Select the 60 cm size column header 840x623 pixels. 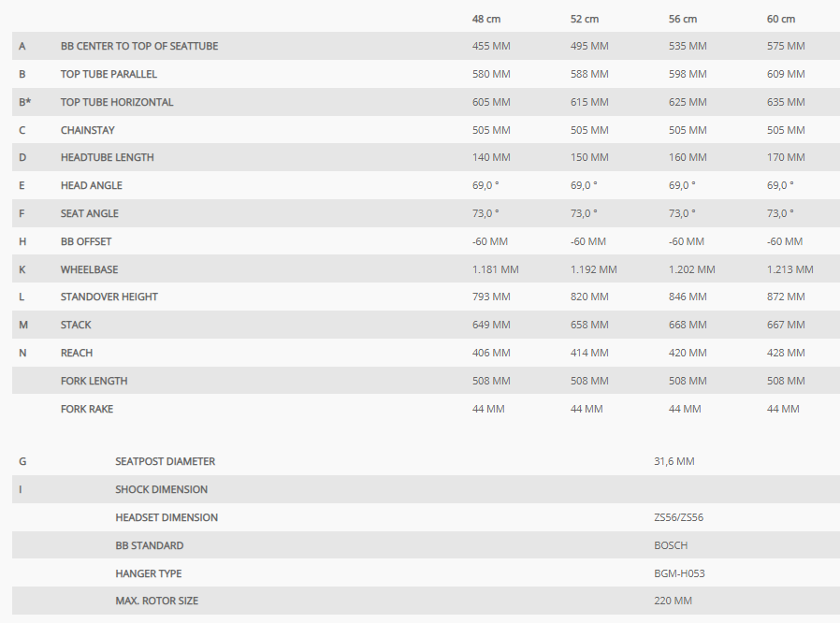tap(780, 19)
